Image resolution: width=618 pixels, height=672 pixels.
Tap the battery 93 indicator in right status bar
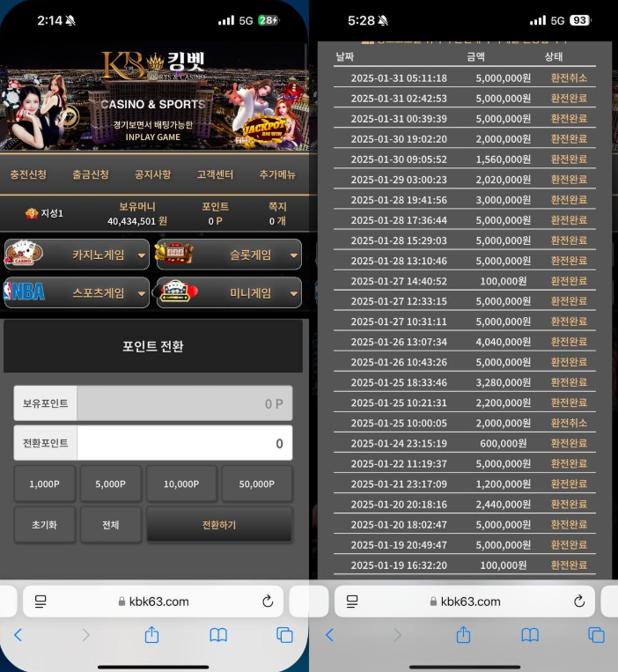tap(580, 20)
